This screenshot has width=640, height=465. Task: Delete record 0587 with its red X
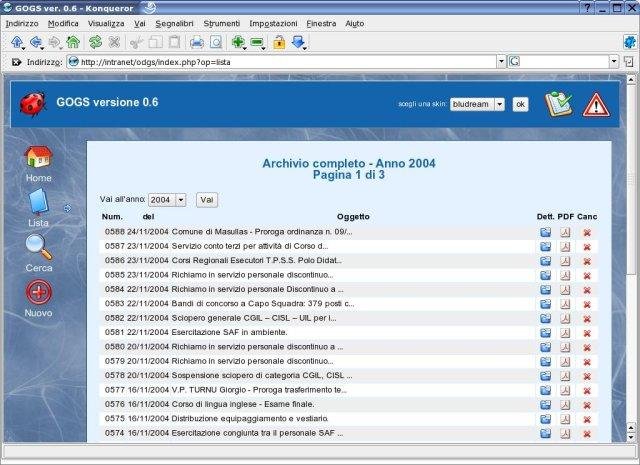587,246
